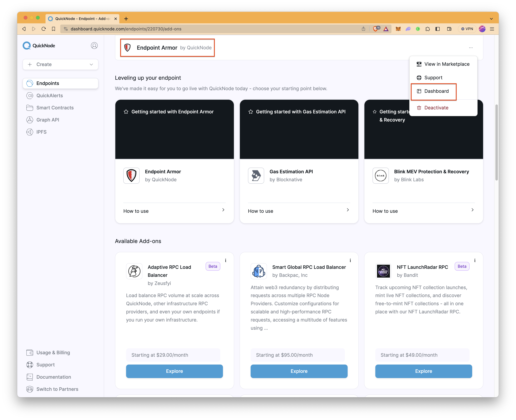Expand How to use for Gas Estimation API
This screenshot has width=516, height=420.
[299, 211]
